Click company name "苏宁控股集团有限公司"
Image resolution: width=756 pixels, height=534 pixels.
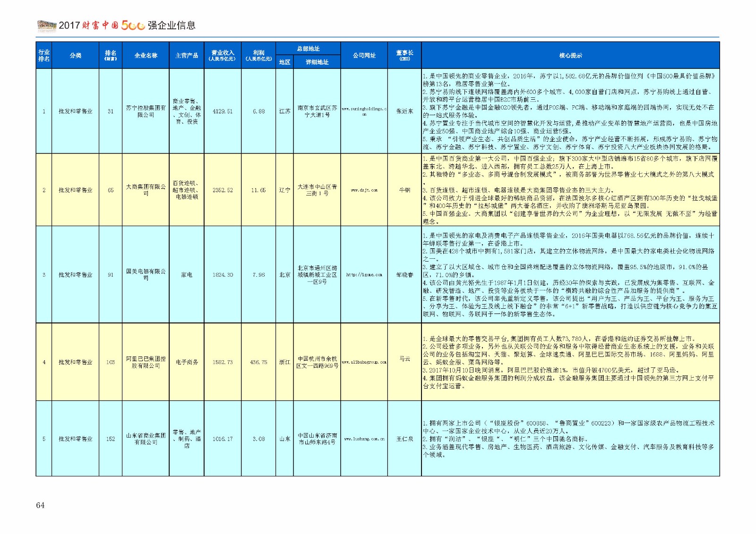click(146, 111)
